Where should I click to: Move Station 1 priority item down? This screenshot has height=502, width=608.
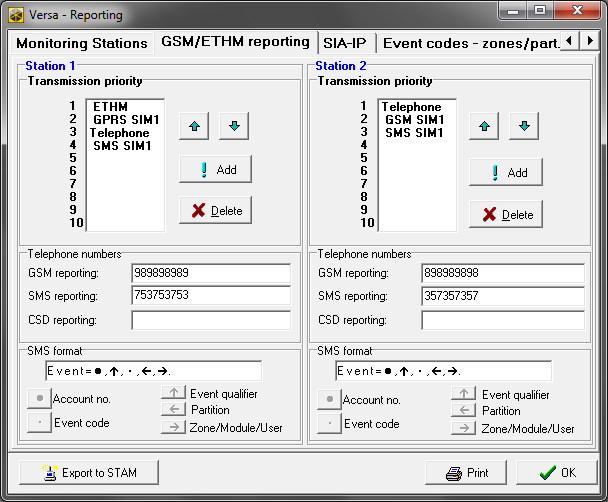tap(234, 126)
